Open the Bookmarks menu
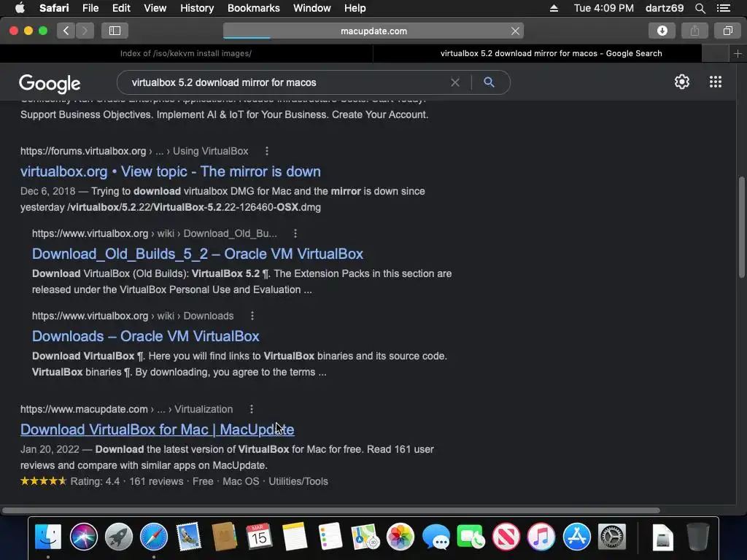The height and width of the screenshot is (560, 747). pyautogui.click(x=253, y=8)
